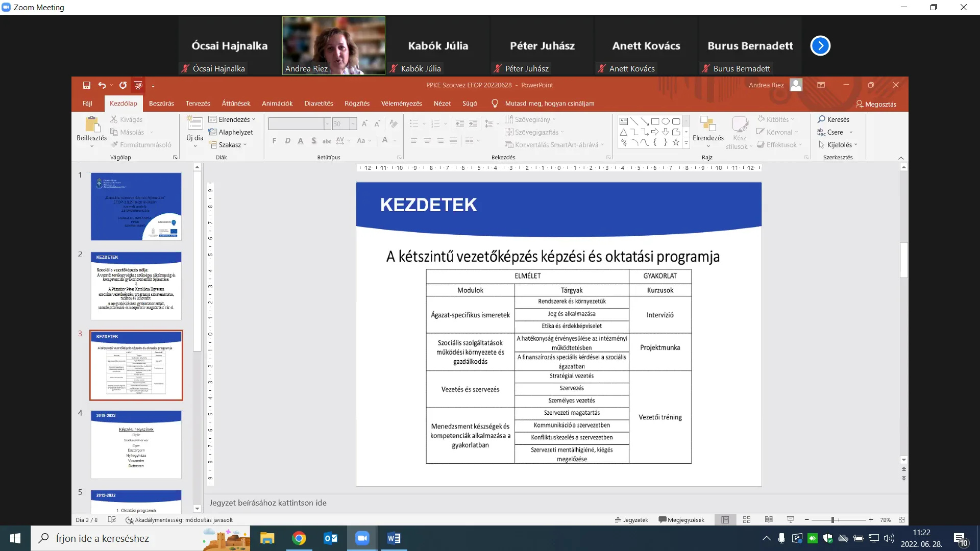
Task: Click the Új dia new slide icon
Action: [x=194, y=124]
